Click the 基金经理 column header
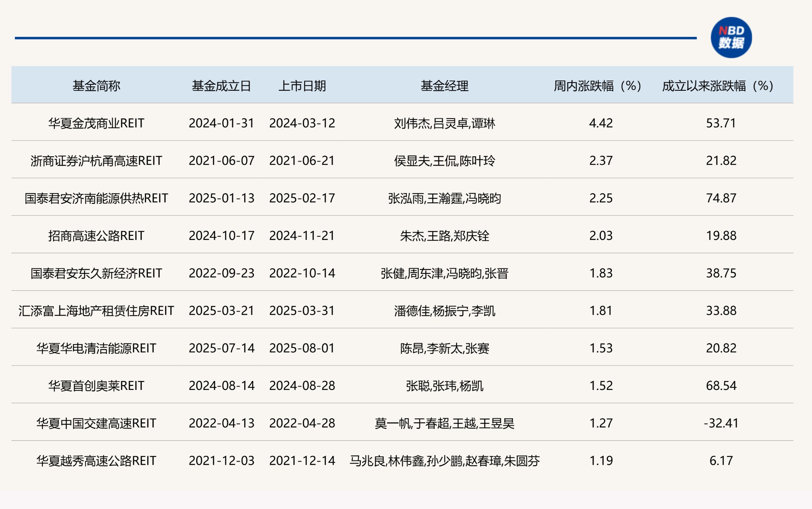The width and height of the screenshot is (812, 509). point(444,86)
